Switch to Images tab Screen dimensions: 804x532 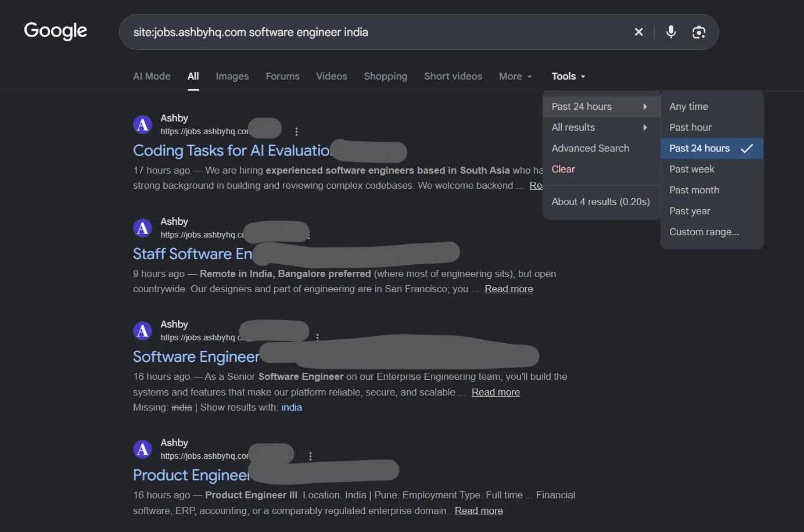click(x=232, y=76)
